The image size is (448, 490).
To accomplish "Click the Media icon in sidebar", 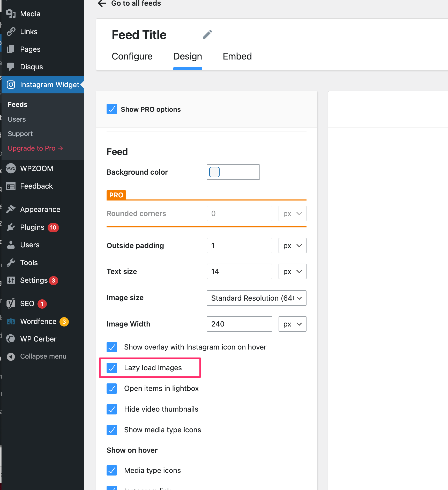I will (x=11, y=14).
